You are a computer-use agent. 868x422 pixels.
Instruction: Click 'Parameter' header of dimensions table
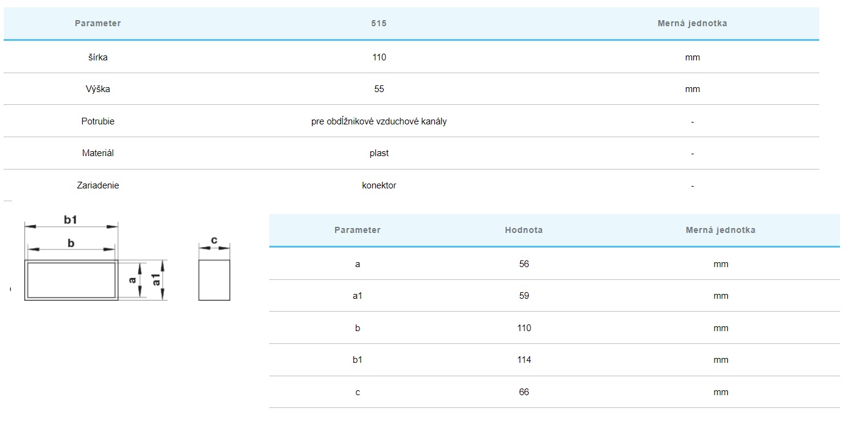pos(357,230)
